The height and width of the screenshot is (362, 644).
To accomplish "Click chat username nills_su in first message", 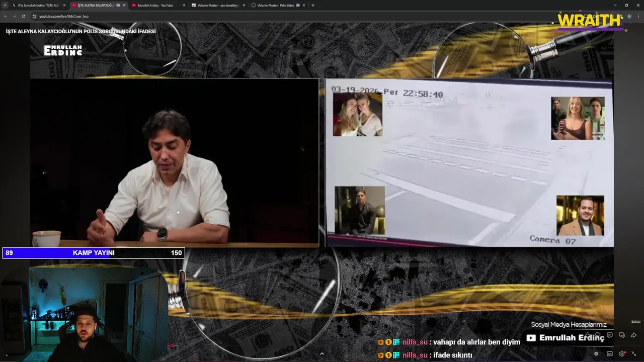I will point(415,342).
